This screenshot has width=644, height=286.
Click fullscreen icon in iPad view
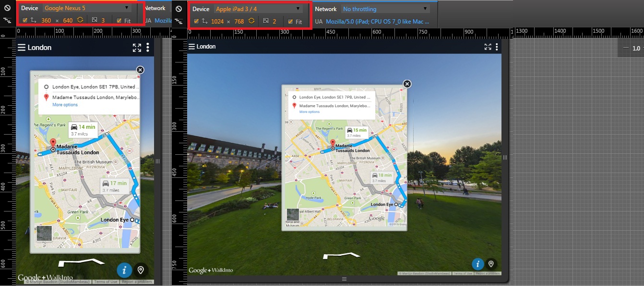tap(488, 47)
